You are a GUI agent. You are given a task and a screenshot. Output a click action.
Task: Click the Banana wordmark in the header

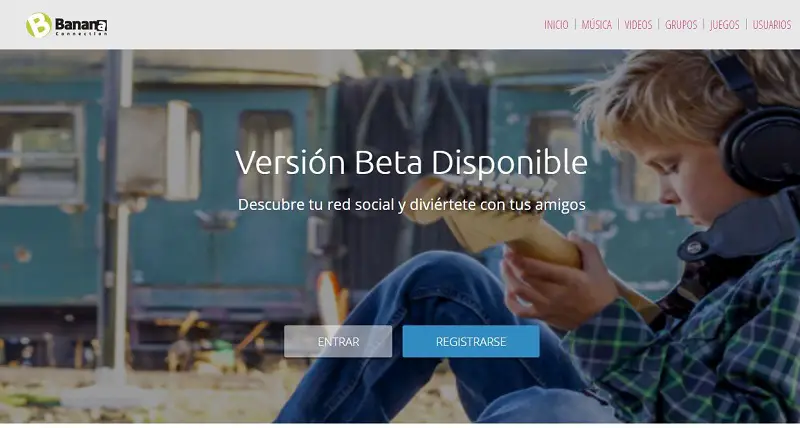coord(81,24)
